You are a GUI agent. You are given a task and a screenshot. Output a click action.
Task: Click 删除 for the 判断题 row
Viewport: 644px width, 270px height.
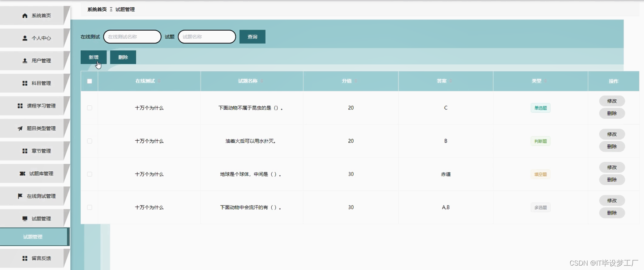pos(612,147)
